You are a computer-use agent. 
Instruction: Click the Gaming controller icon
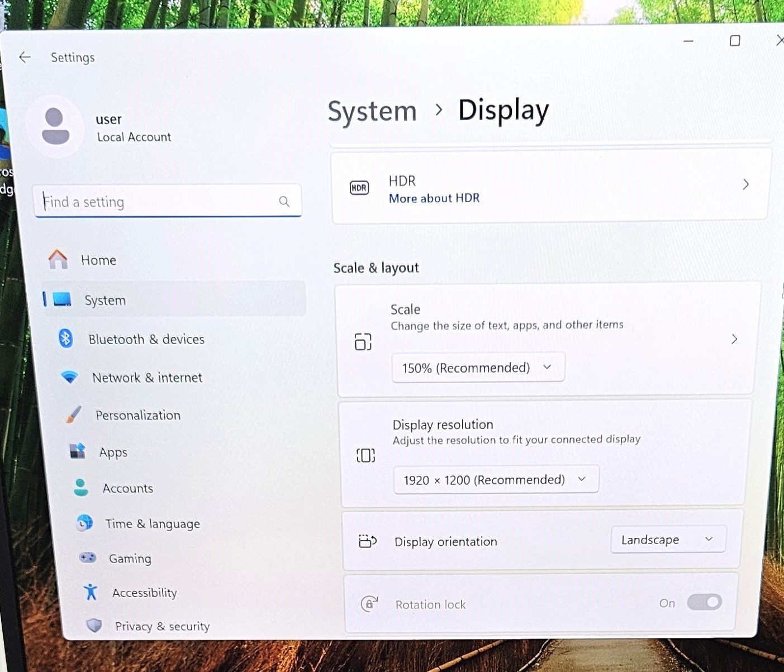tap(88, 557)
